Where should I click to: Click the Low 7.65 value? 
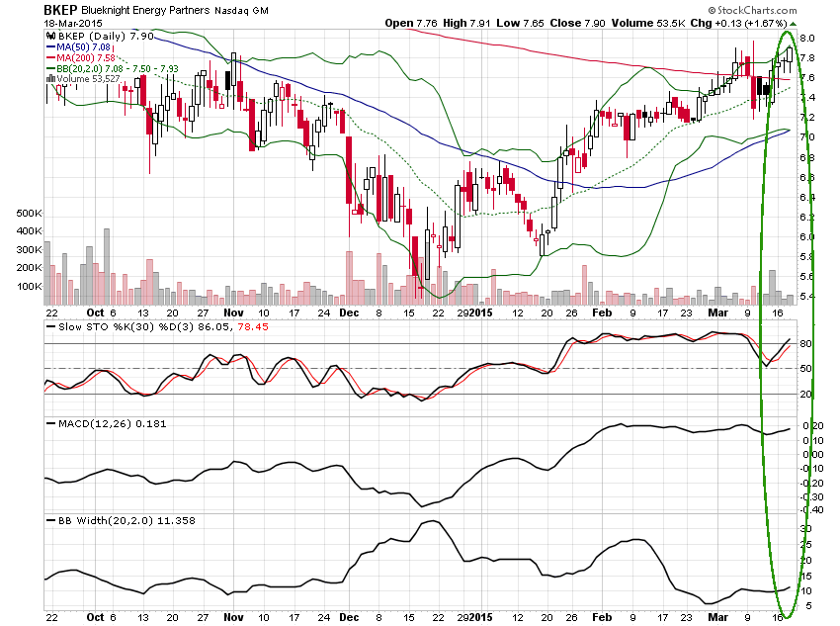coord(520,23)
